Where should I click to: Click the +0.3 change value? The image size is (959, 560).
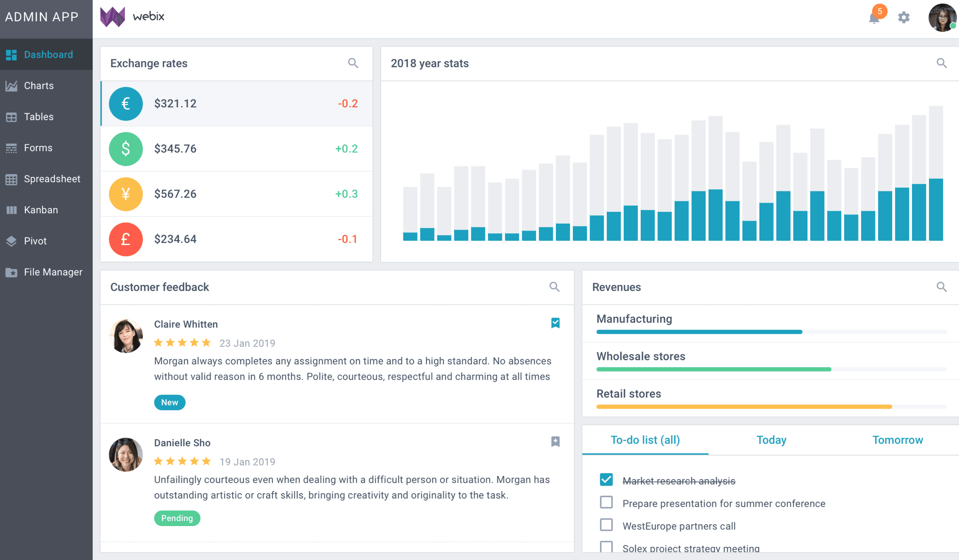[347, 194]
